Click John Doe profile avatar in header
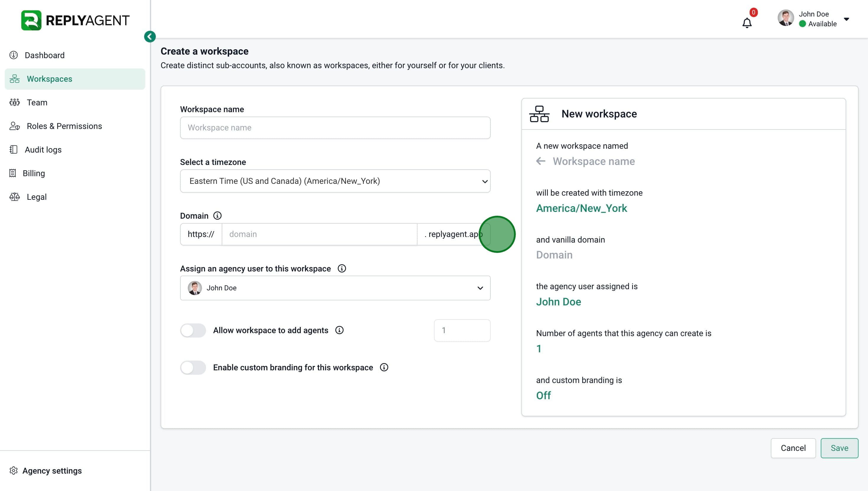This screenshot has height=491, width=868. [785, 18]
